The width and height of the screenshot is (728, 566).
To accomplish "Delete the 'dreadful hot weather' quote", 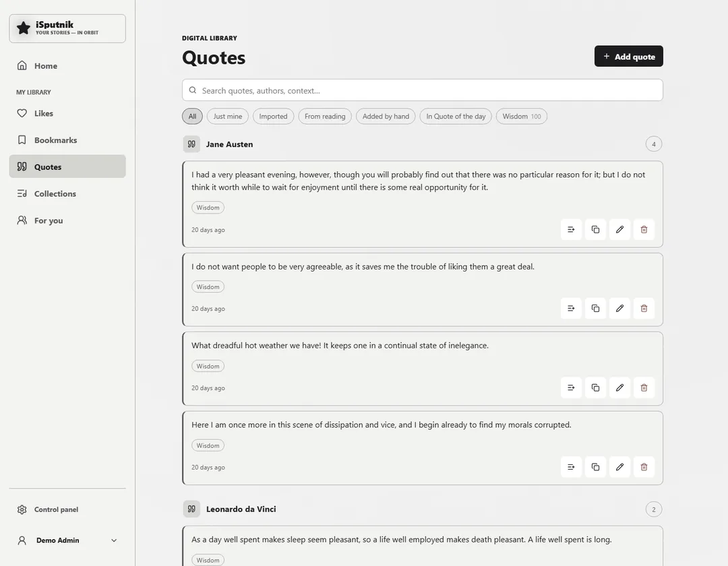I will click(644, 388).
